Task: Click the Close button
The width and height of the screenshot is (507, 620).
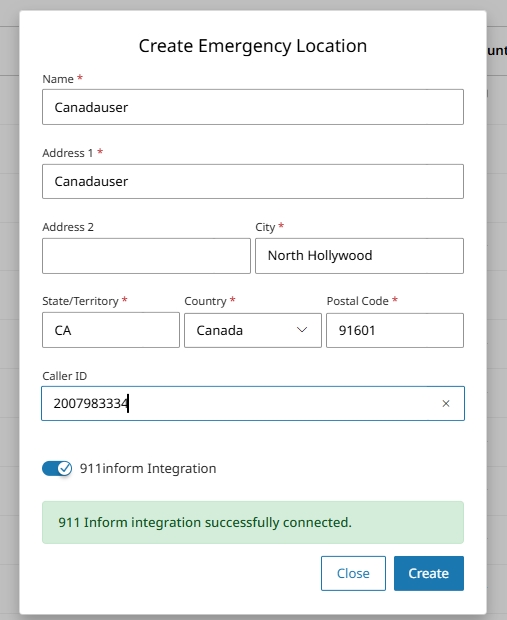Action: (x=353, y=573)
